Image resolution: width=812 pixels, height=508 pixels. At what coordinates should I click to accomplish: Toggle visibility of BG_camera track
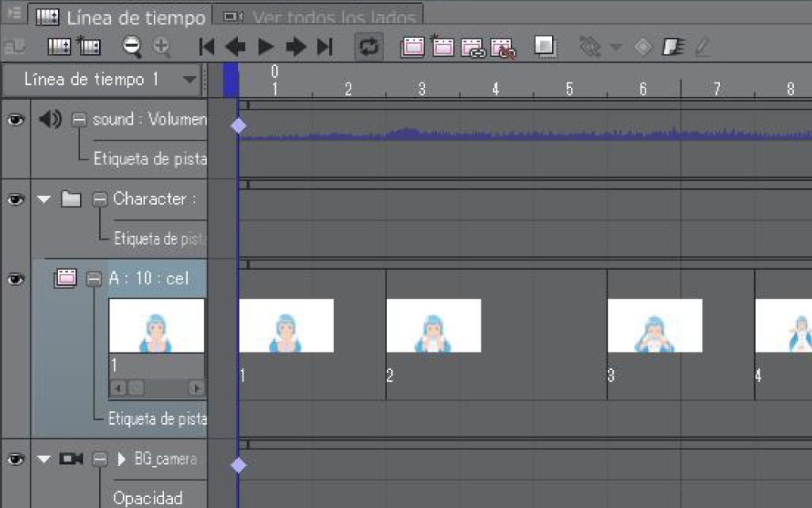[16, 459]
